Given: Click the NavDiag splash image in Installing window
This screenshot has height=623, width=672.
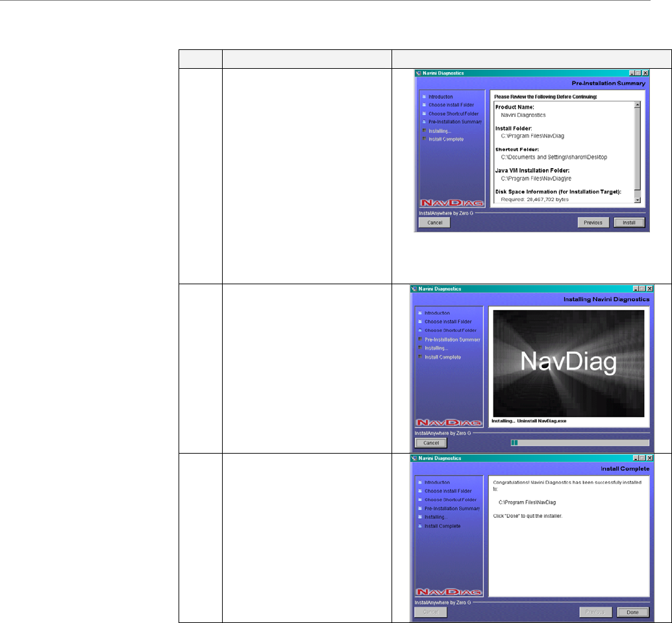Looking at the screenshot, I should click(569, 363).
